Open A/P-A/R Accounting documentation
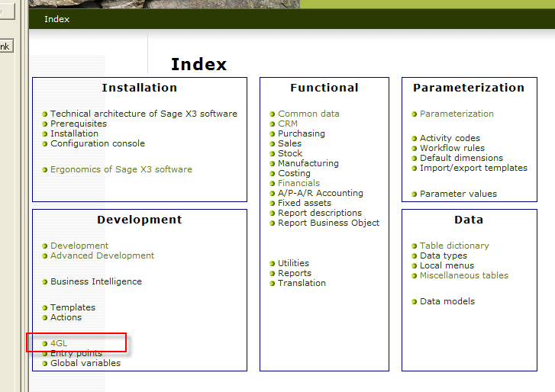This screenshot has height=392, width=555. click(320, 193)
